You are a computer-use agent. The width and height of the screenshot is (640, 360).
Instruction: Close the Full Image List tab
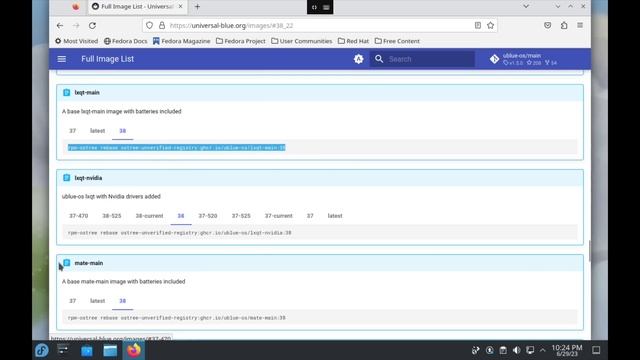click(180, 7)
